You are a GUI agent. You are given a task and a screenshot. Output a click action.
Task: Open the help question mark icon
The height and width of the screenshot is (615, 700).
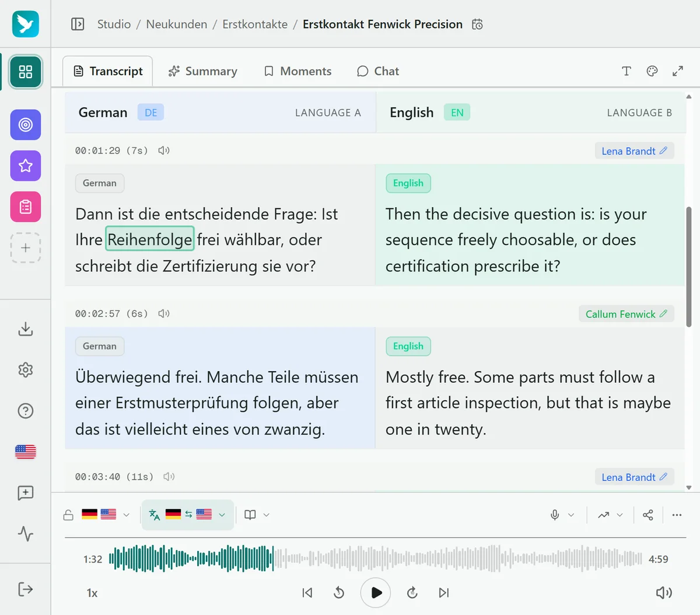[26, 411]
